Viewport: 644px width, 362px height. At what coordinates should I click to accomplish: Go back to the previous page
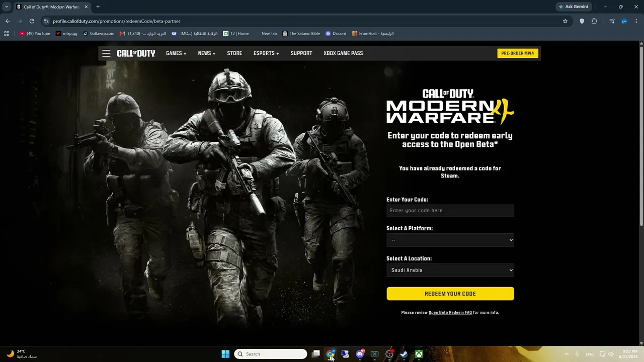[x=8, y=21]
